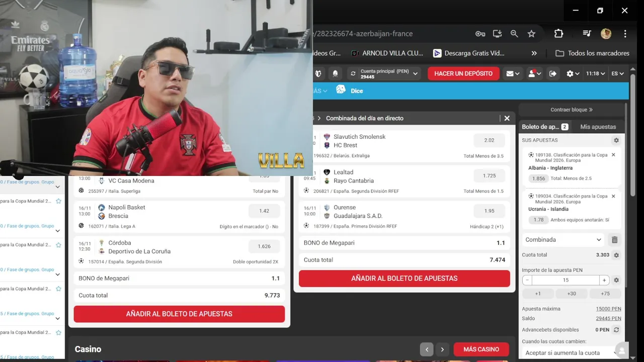
Task: Refresh Advancebets disponibles
Action: point(616,330)
